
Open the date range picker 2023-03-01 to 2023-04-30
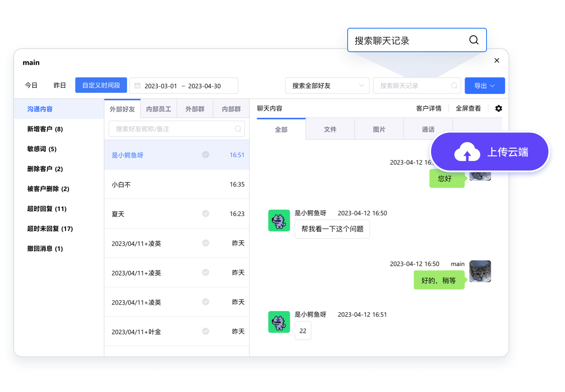pyautogui.click(x=184, y=86)
